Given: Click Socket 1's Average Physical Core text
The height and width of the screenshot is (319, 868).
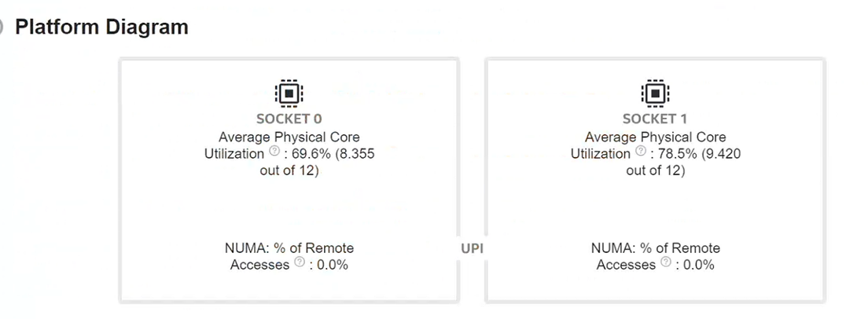Looking at the screenshot, I should pos(656,137).
